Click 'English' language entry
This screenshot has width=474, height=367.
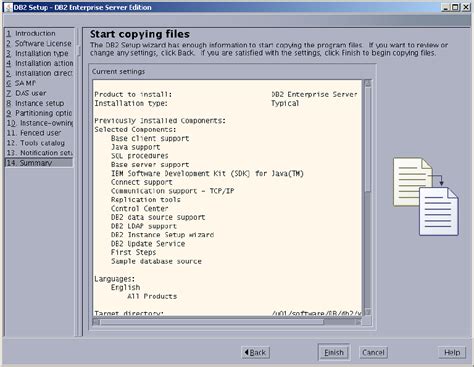pyautogui.click(x=125, y=287)
